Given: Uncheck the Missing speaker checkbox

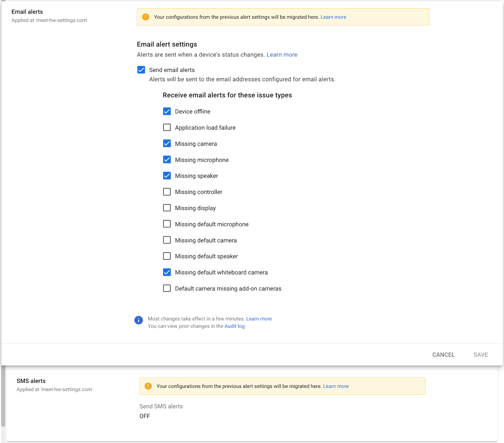Looking at the screenshot, I should click(167, 176).
